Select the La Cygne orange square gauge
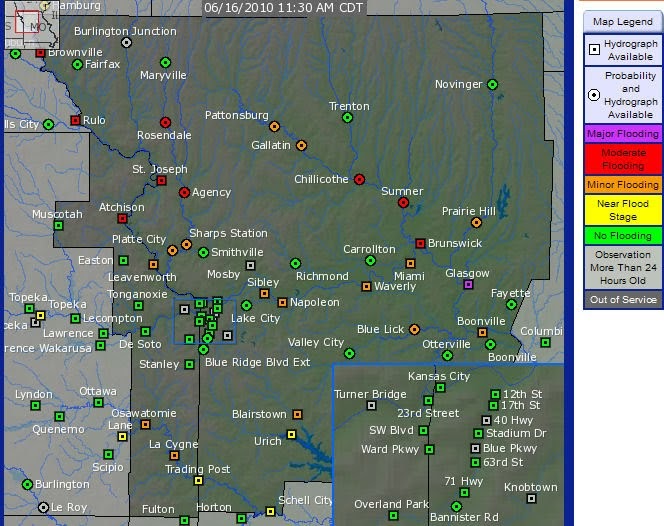Viewport: 664px width, 526px height. [x=174, y=456]
